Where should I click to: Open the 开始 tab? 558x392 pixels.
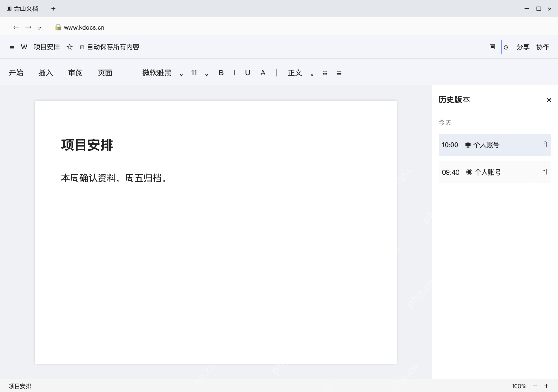click(x=16, y=73)
